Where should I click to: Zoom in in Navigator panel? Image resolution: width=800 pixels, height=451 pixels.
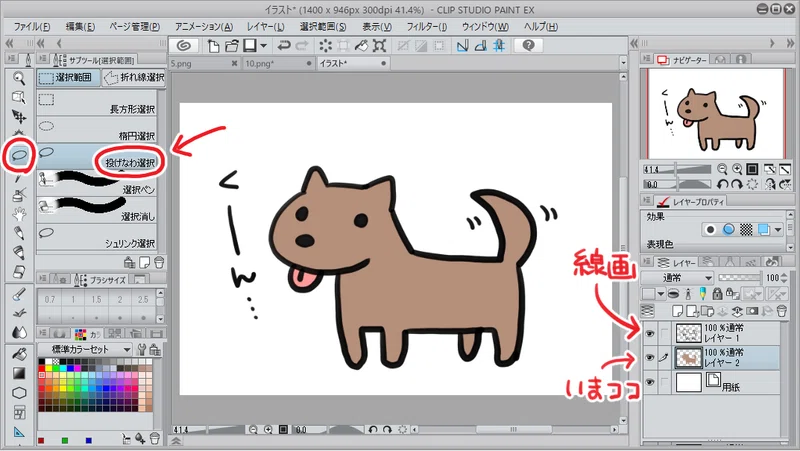pos(737,169)
